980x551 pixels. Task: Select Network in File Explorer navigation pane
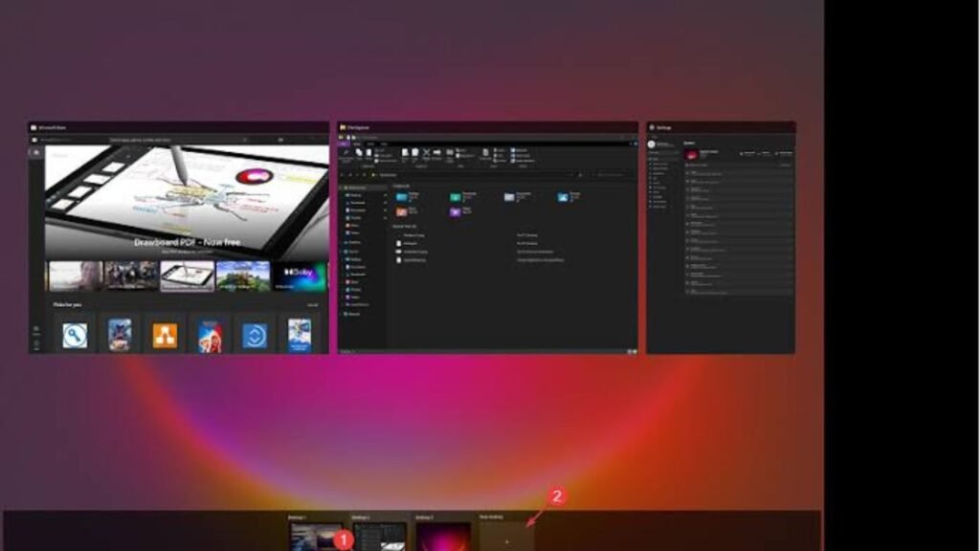pyautogui.click(x=354, y=314)
